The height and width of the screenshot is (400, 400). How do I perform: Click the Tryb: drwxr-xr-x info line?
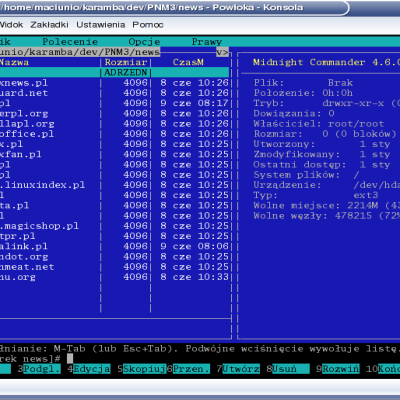[x=327, y=103]
